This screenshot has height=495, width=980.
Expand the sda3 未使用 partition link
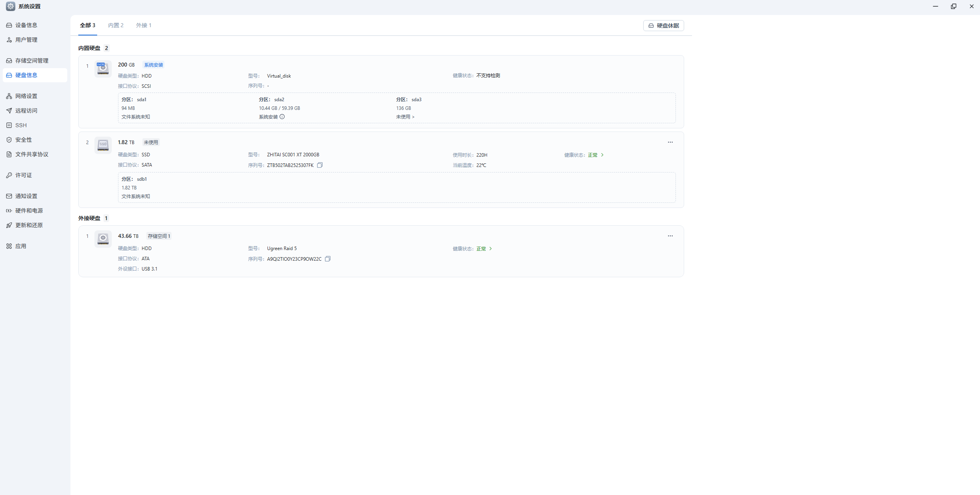tap(405, 117)
